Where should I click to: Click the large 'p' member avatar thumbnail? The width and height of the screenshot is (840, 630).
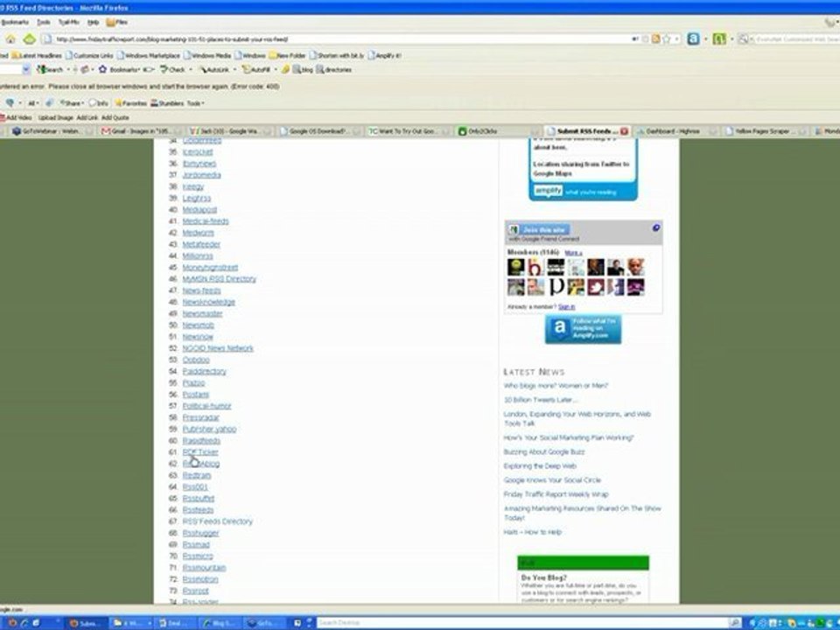point(556,287)
